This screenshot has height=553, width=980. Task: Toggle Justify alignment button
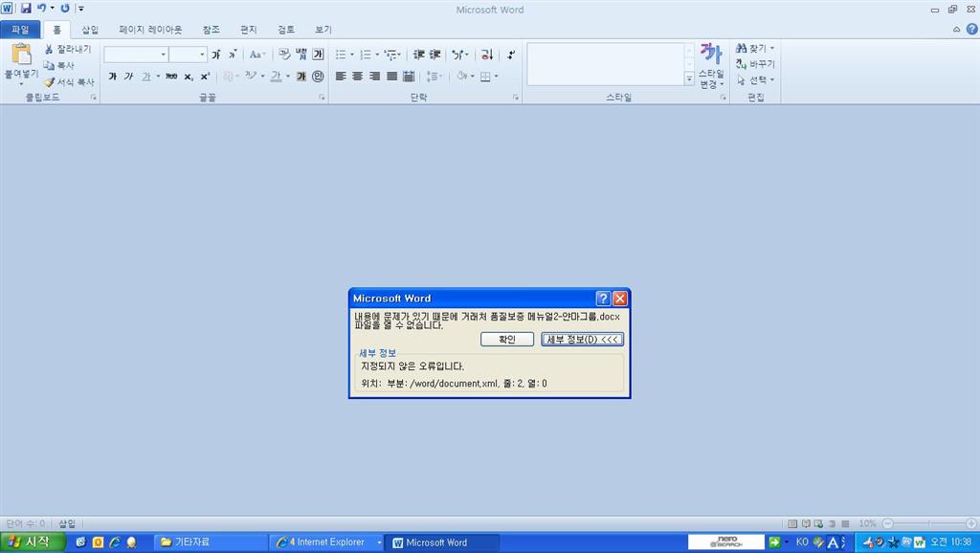coord(391,77)
